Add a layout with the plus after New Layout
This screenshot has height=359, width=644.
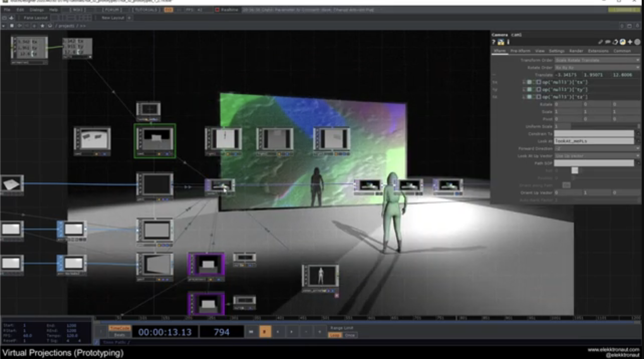pyautogui.click(x=129, y=18)
